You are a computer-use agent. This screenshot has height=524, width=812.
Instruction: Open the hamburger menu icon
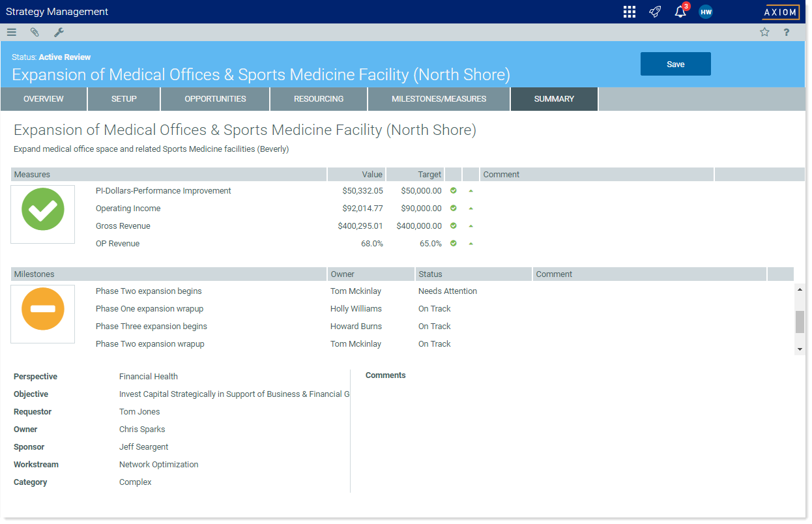[x=11, y=32]
